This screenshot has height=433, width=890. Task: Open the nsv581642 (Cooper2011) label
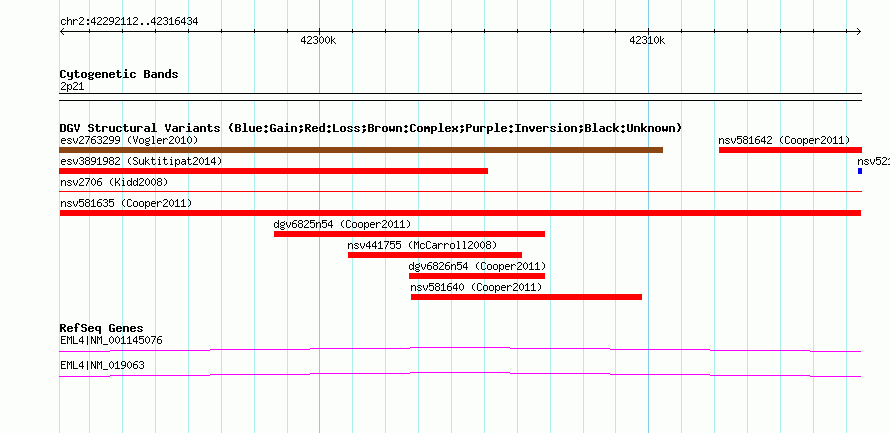tap(784, 140)
